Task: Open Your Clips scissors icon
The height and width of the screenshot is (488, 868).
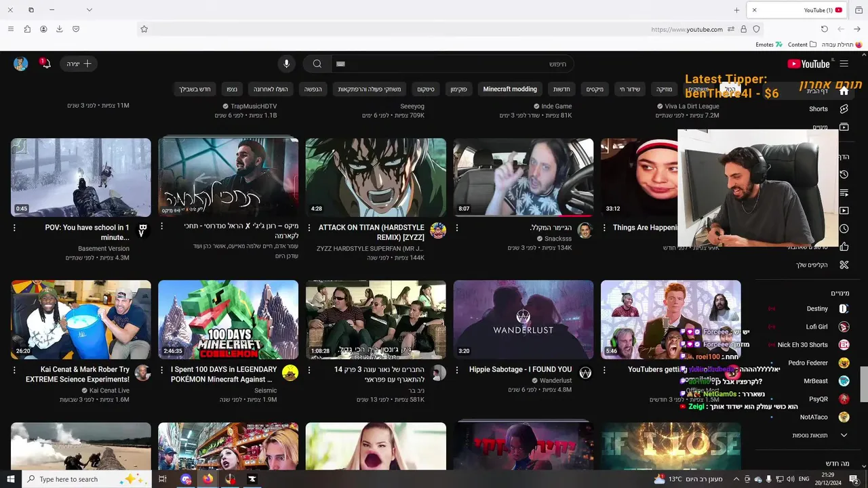Action: coord(844,264)
